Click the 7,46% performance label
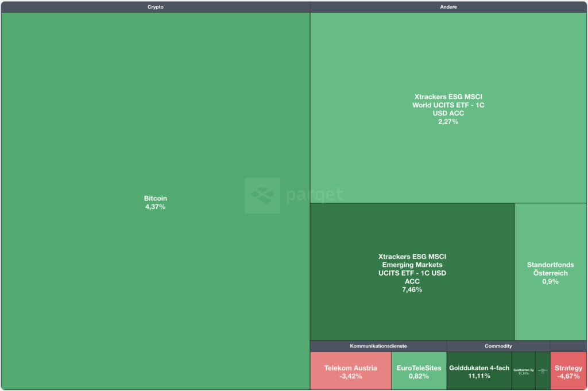Viewport: 588px width, 391px height. tap(412, 290)
